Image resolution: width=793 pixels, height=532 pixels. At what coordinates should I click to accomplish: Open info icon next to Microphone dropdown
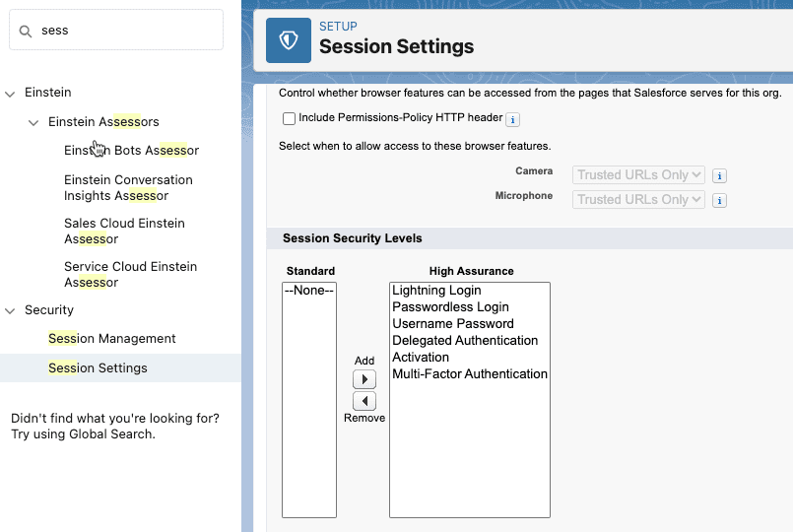[x=719, y=200]
